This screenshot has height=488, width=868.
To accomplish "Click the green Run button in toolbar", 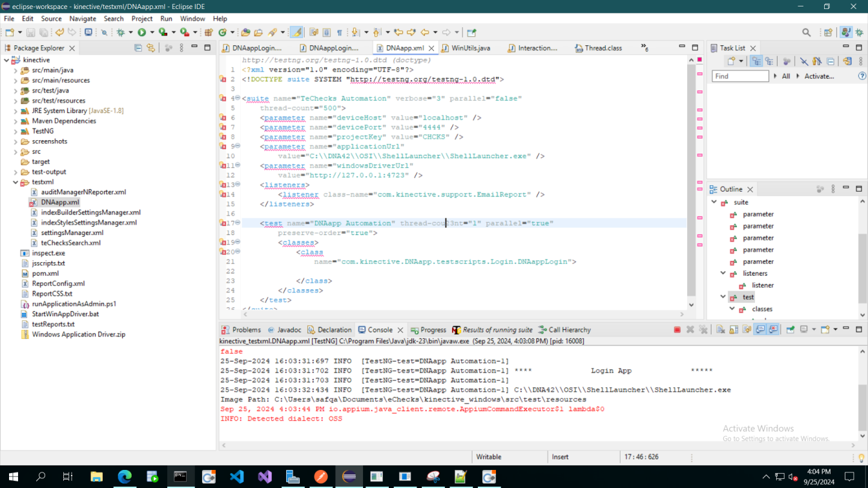I will click(x=141, y=32).
